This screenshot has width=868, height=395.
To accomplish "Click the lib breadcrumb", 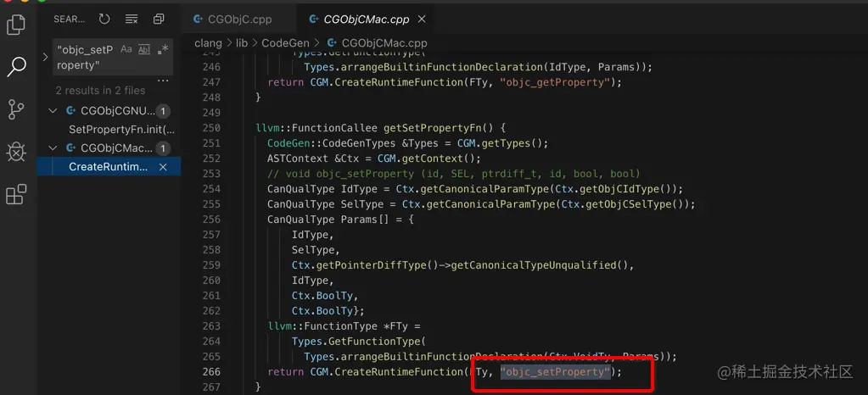I will click(x=242, y=42).
